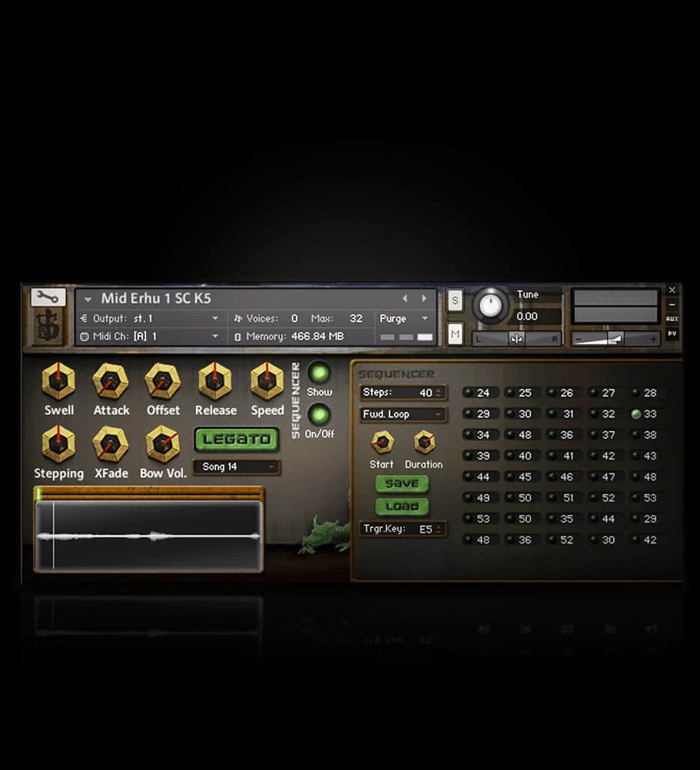Toggle the sequencer On/Off light

click(319, 415)
